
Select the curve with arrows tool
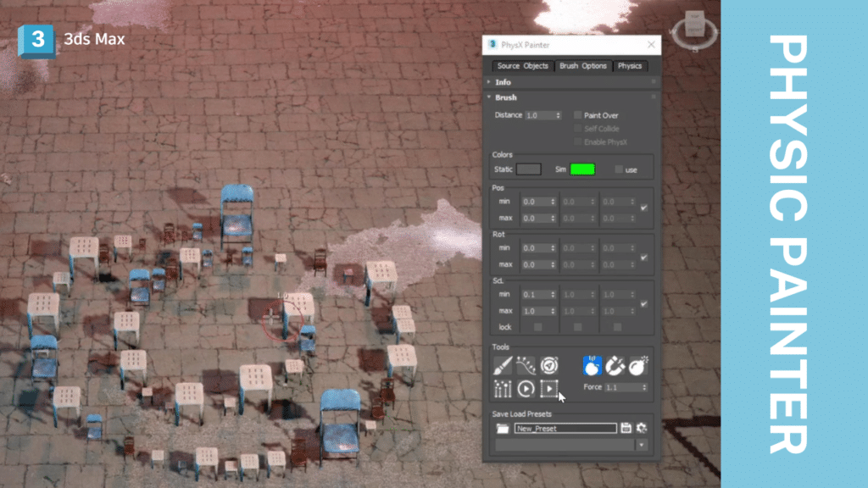pyautogui.click(x=526, y=366)
